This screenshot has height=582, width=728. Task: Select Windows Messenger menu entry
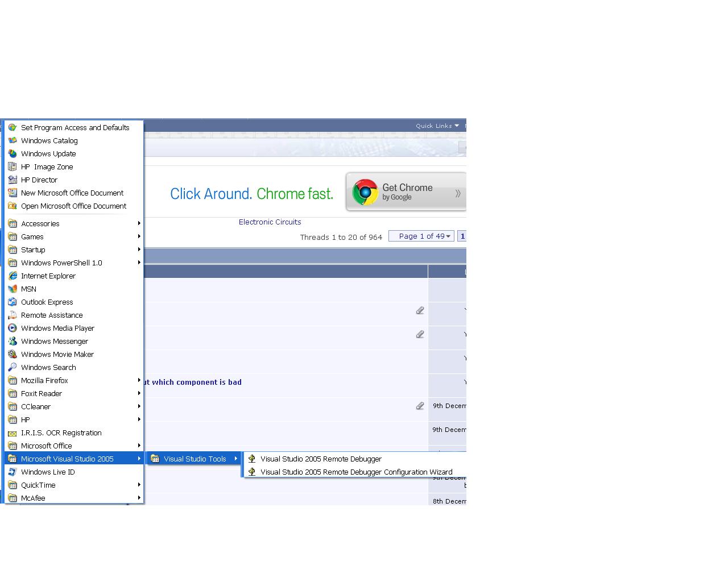click(74, 341)
